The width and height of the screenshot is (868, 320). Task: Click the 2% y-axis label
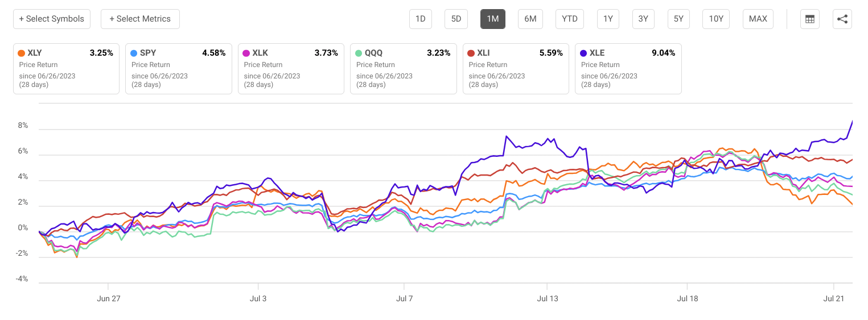pyautogui.click(x=23, y=202)
